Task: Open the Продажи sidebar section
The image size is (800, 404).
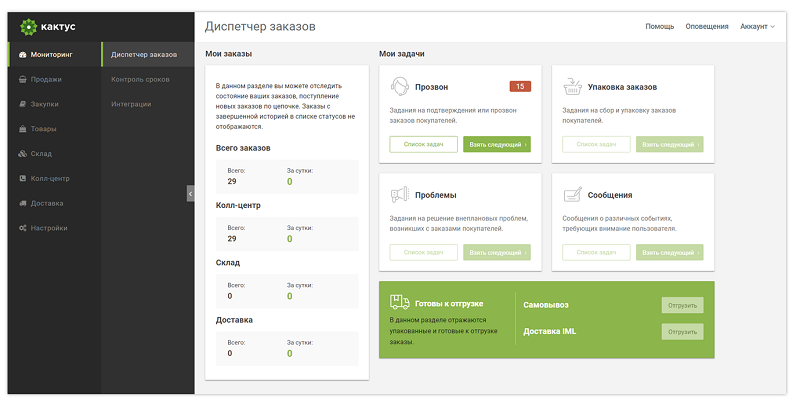Action: point(46,79)
